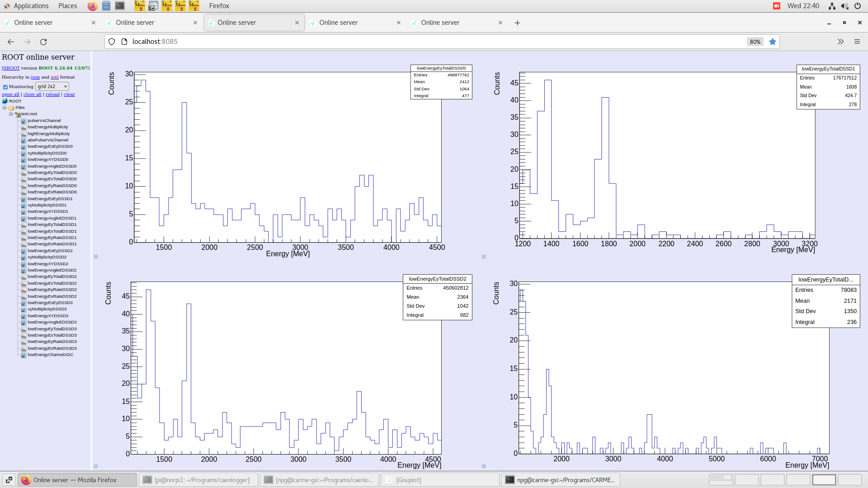
Task: Toggle the Monitoring checkbox
Action: (x=5, y=87)
